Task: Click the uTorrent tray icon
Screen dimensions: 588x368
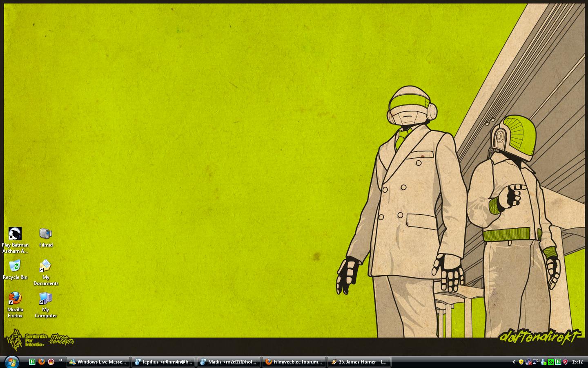Action: point(558,362)
